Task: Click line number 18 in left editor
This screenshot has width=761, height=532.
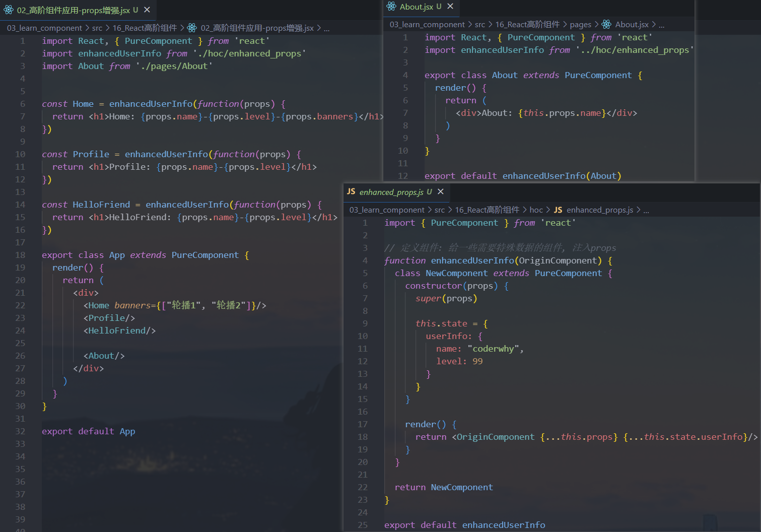Action: [20, 255]
